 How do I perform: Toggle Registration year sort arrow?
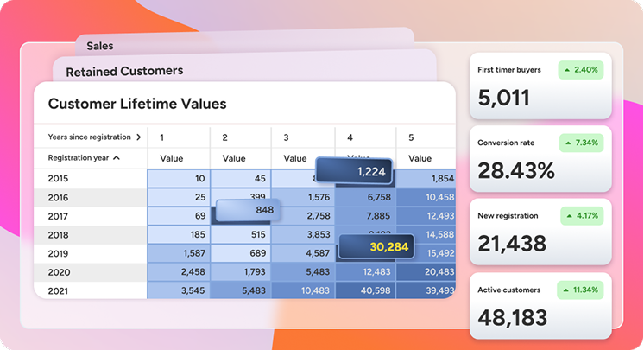pyautogui.click(x=117, y=158)
